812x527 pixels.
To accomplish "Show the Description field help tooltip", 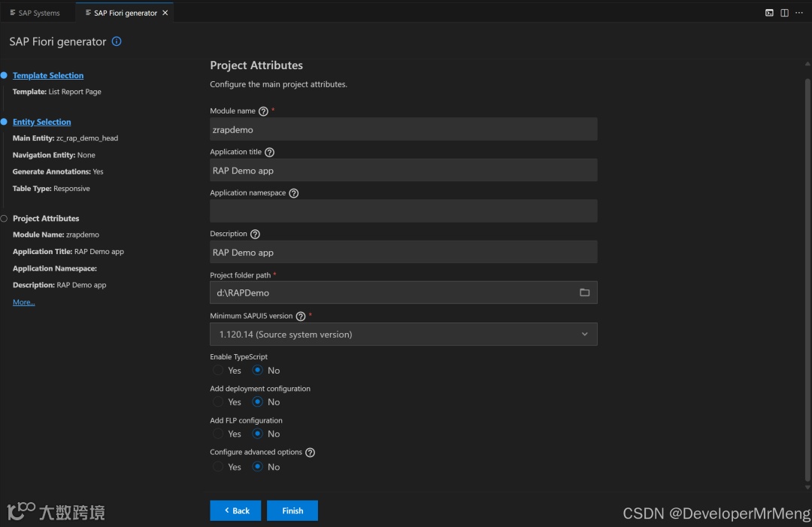I will 255,235.
